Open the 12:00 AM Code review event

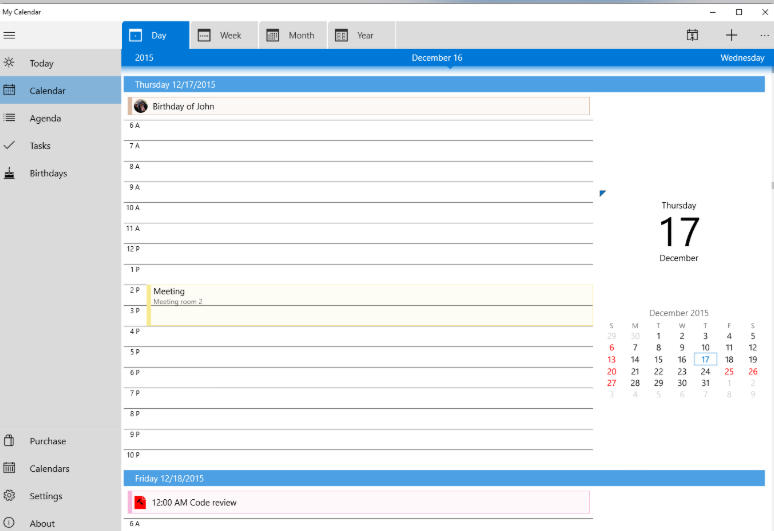[x=358, y=502]
